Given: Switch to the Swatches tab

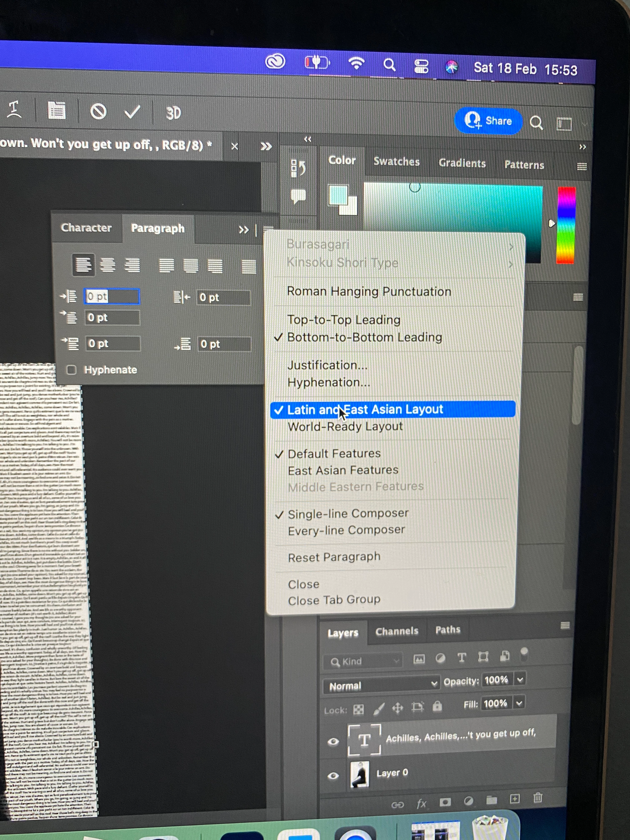Looking at the screenshot, I should (x=396, y=162).
